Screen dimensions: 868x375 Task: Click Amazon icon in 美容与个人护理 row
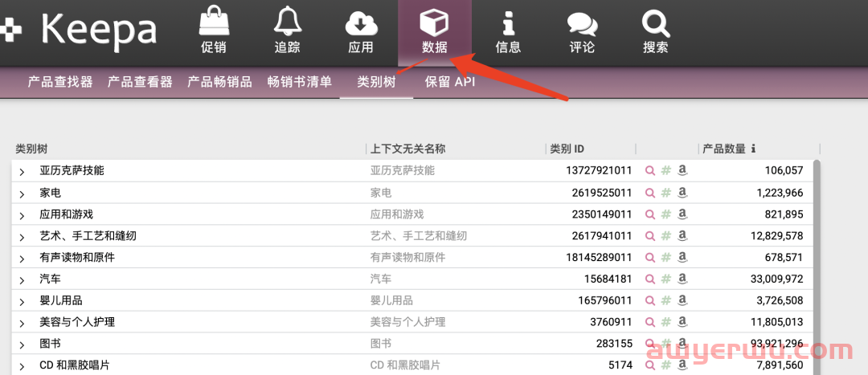(x=682, y=322)
